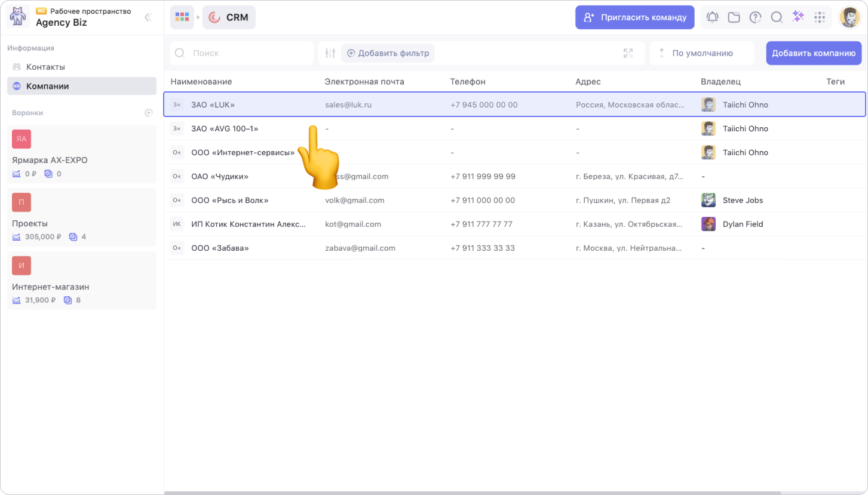Open the AI sparkles assistant icon
This screenshot has height=495, width=868.
click(798, 17)
